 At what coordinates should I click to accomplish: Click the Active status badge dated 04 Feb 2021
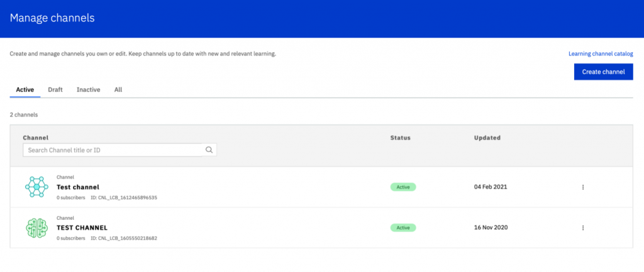(x=403, y=187)
